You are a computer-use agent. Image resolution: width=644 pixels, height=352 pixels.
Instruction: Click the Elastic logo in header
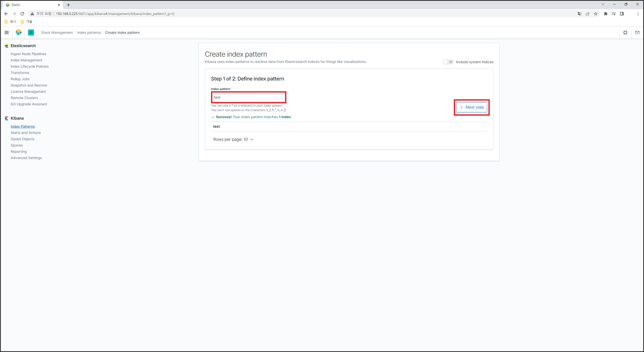pos(19,32)
